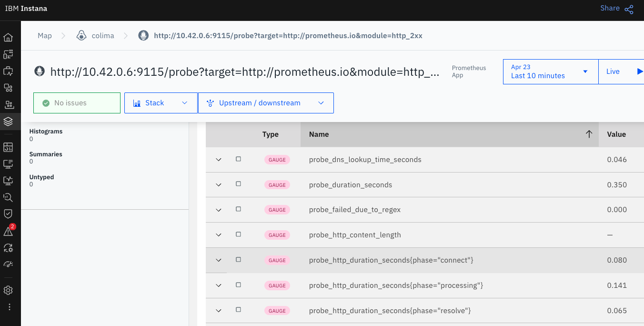Check the phase="connect" row checkbox
The image size is (644, 326).
(x=239, y=260)
